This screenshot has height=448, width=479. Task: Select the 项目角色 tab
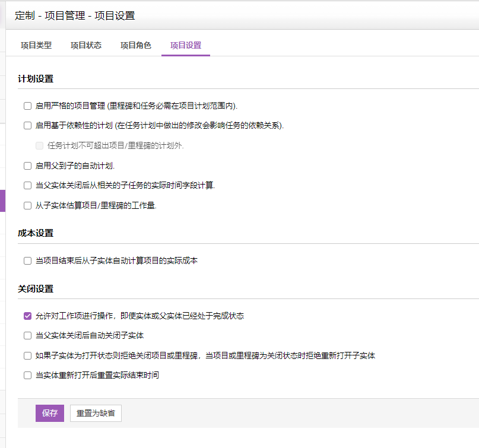coord(136,45)
